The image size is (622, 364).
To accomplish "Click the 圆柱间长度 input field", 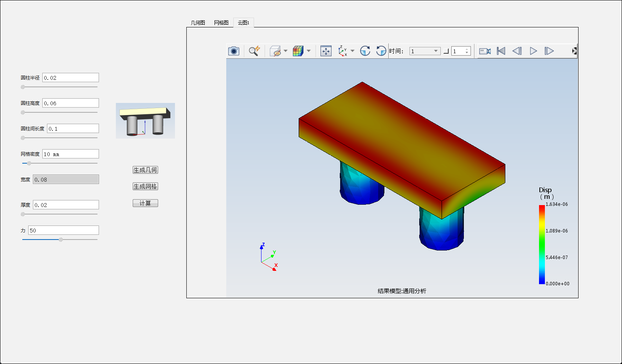I will (73, 128).
